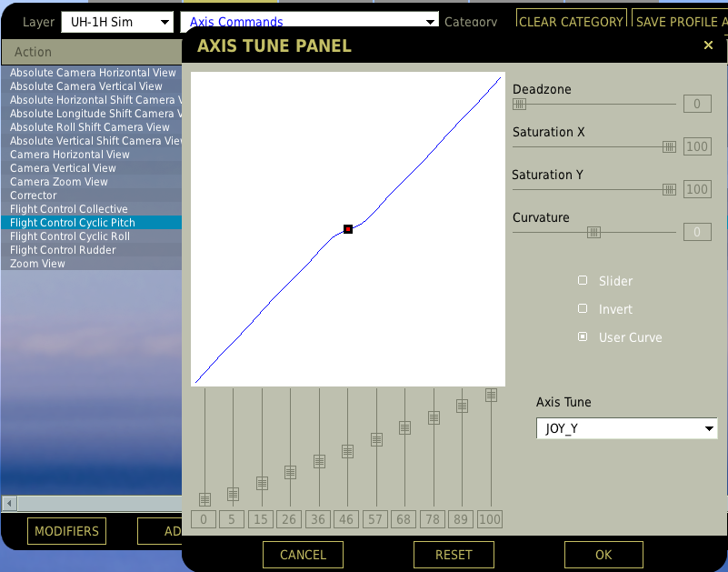This screenshot has height=572, width=728.
Task: Click the Deadzone value input field
Action: pyautogui.click(x=697, y=103)
